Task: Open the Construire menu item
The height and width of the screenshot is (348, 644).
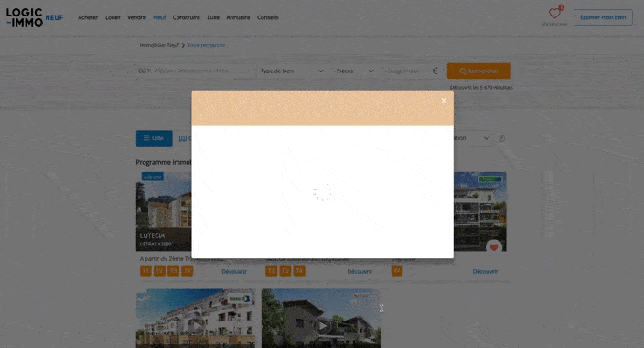Action: [x=186, y=17]
